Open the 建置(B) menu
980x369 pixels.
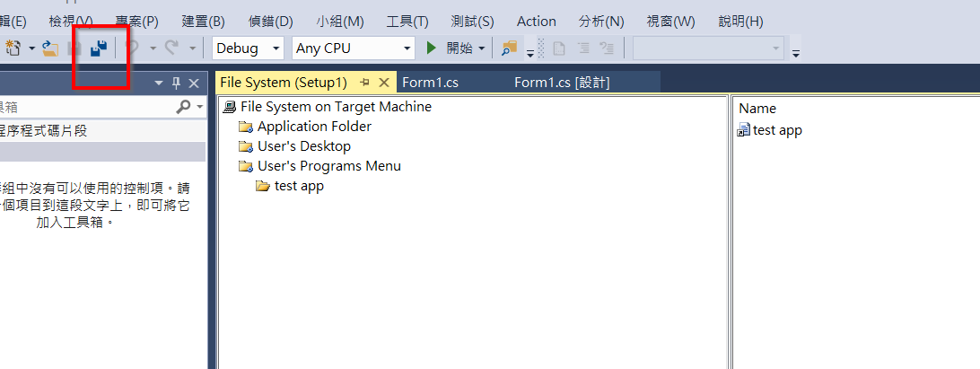coord(203,22)
